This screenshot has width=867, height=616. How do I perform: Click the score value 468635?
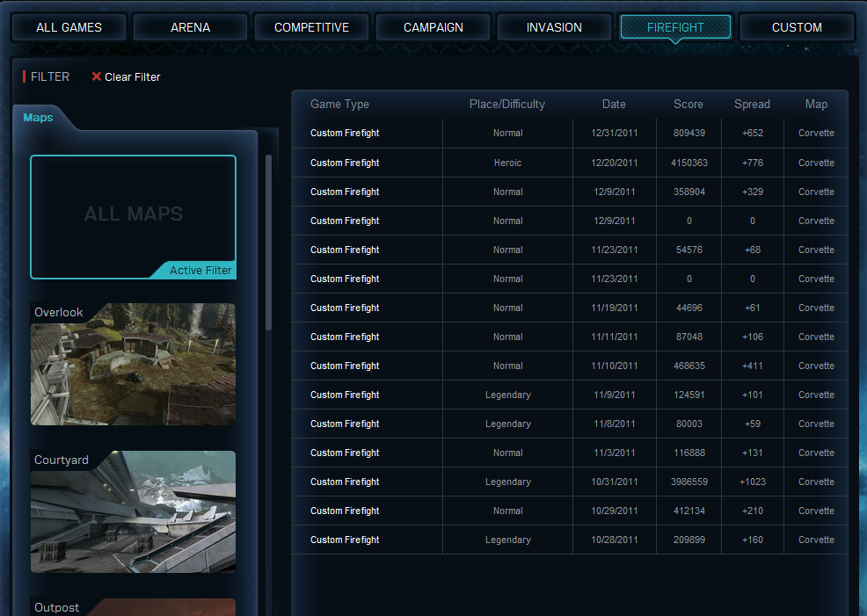coord(689,366)
